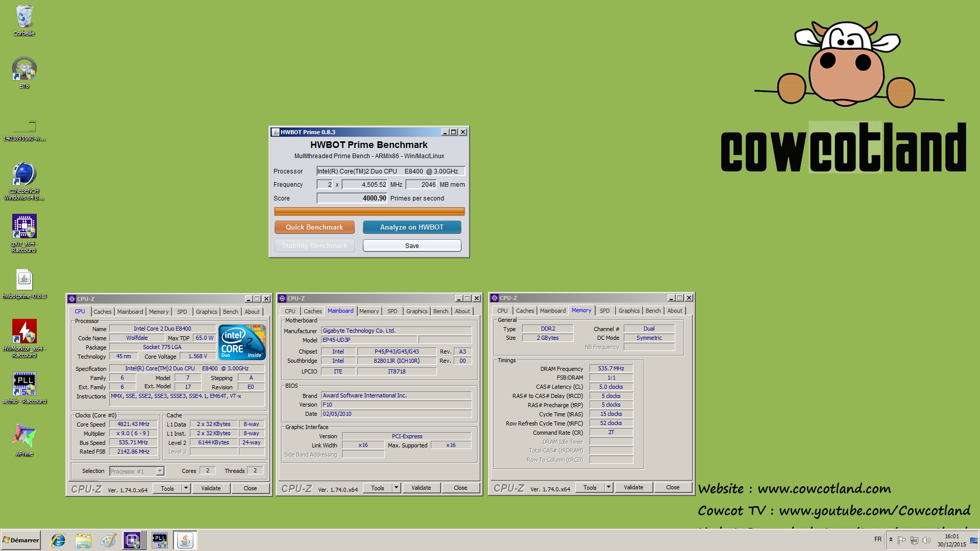This screenshot has height=551, width=980.
Task: Launch cpuz_x64 Raccourci desktop shortcut
Action: [24, 233]
